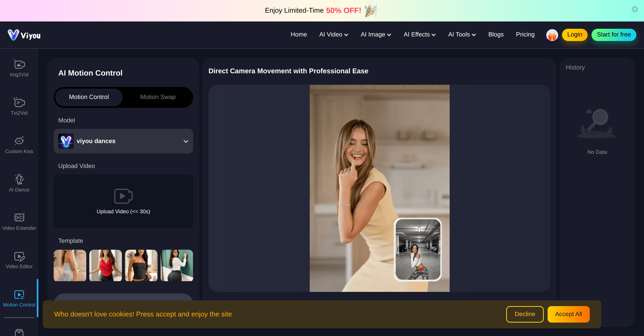
Task: Click the Start for free button
Action: [x=614, y=35]
